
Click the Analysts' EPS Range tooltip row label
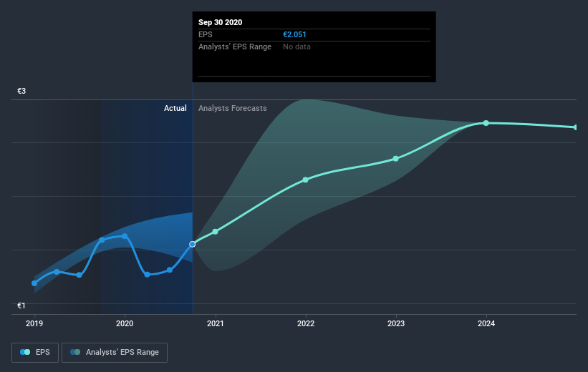click(235, 46)
